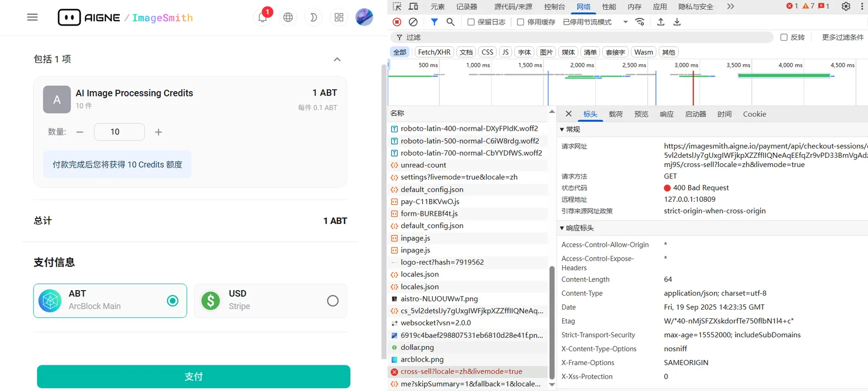This screenshot has height=391, width=868.
Task: Enable the 停用缓存 checkbox
Action: pos(520,22)
